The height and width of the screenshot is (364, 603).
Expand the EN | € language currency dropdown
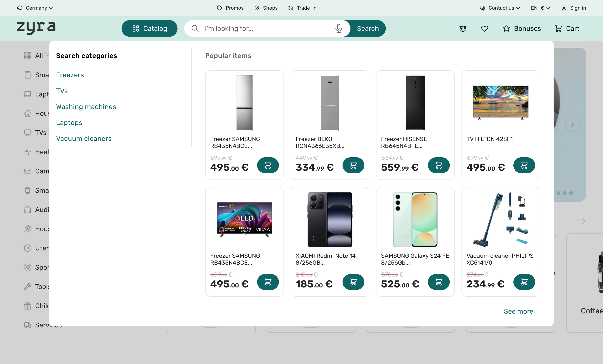tap(540, 8)
